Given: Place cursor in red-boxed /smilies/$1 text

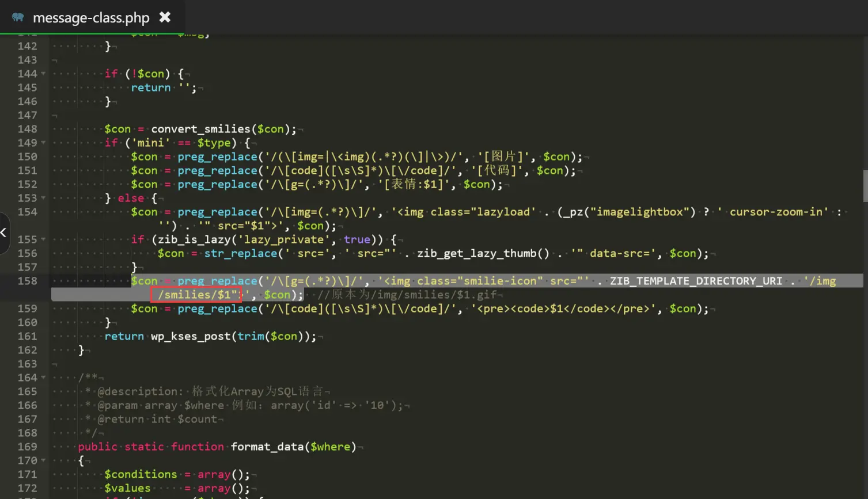Looking at the screenshot, I should tap(196, 295).
